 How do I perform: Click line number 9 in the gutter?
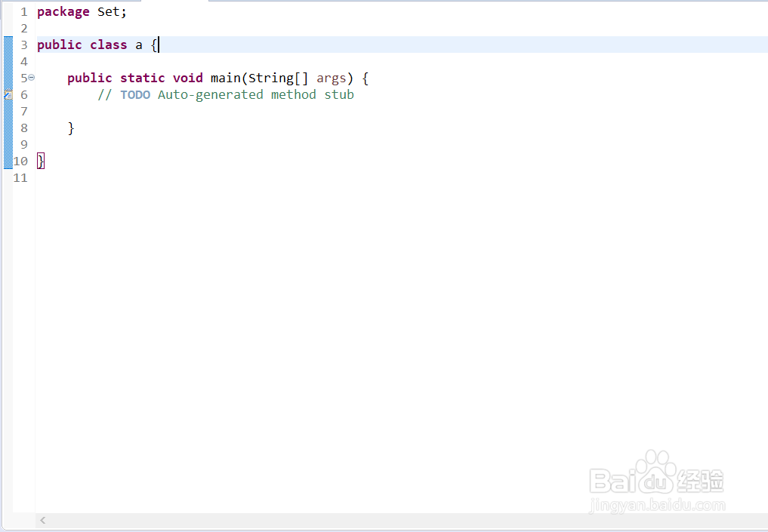tap(24, 144)
